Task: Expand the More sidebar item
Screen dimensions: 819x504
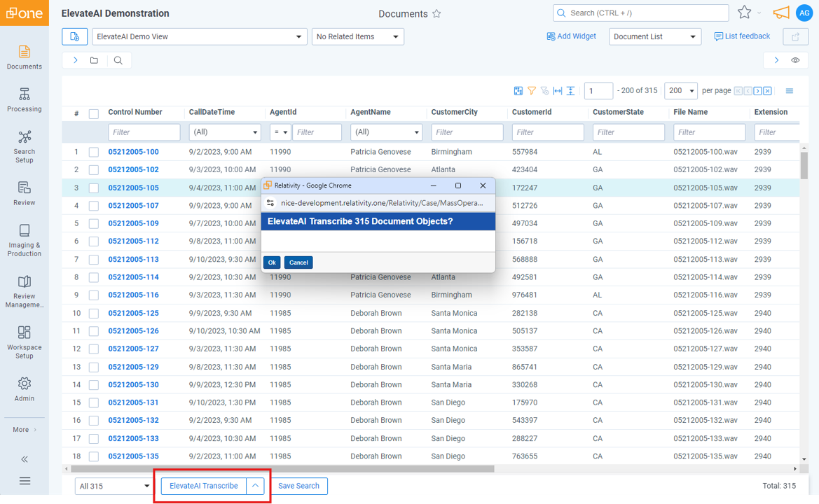Action: click(x=24, y=430)
